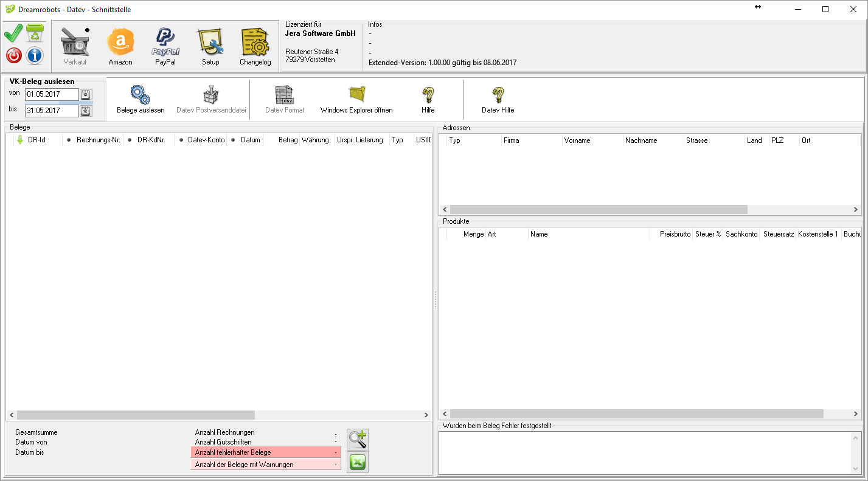Open the PayPal module
The width and height of the screenshot is (868, 481).
pos(165,47)
